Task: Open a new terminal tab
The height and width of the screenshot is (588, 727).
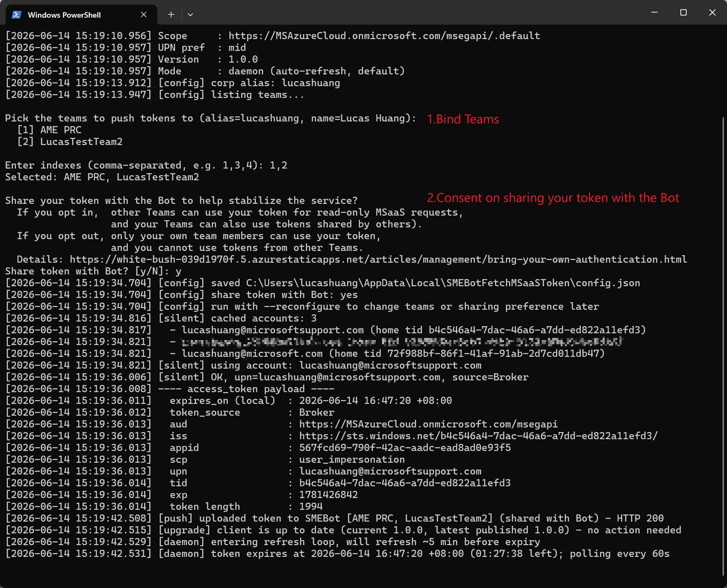Action: pyautogui.click(x=171, y=15)
